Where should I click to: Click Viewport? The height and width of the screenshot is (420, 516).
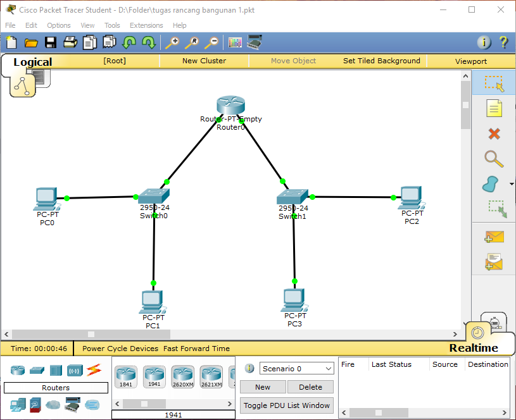[471, 61]
